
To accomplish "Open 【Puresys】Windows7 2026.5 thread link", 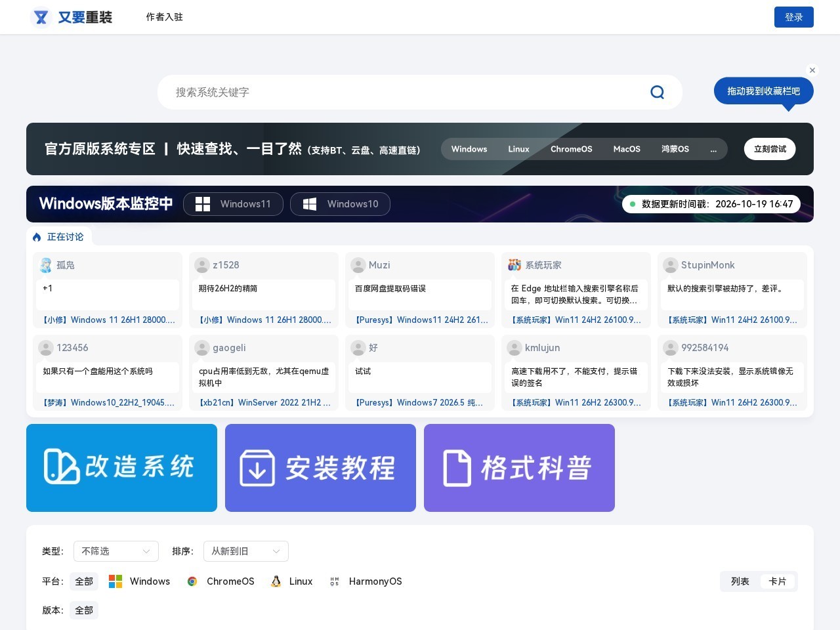I will tap(420, 403).
